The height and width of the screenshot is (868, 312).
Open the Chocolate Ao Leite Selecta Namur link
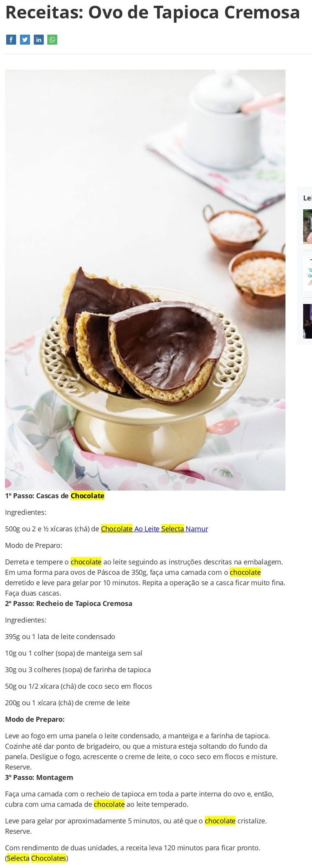point(154,529)
